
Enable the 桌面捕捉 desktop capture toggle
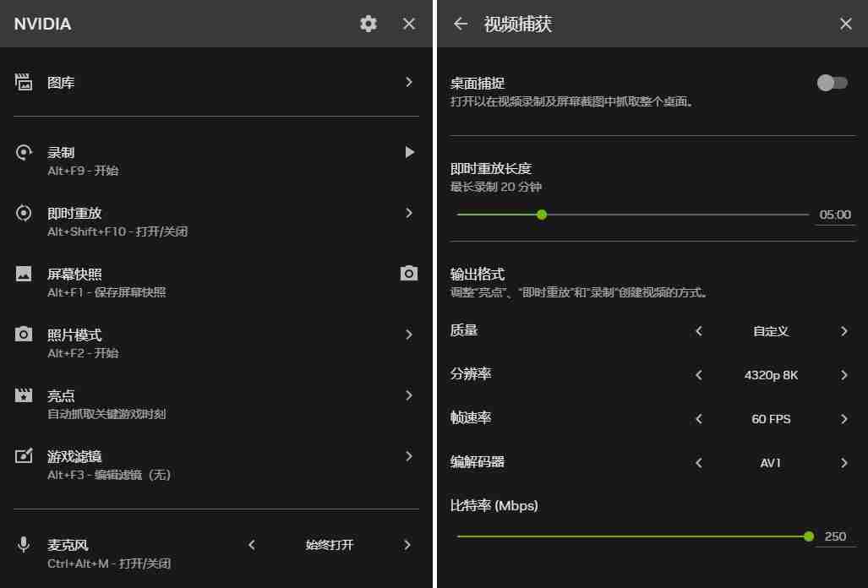tap(832, 82)
